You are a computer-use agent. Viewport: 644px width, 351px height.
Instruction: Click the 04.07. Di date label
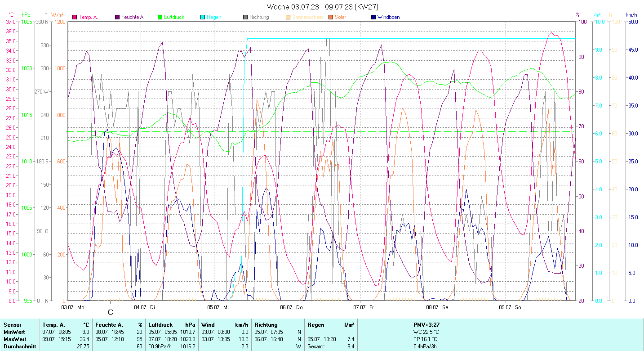click(145, 307)
